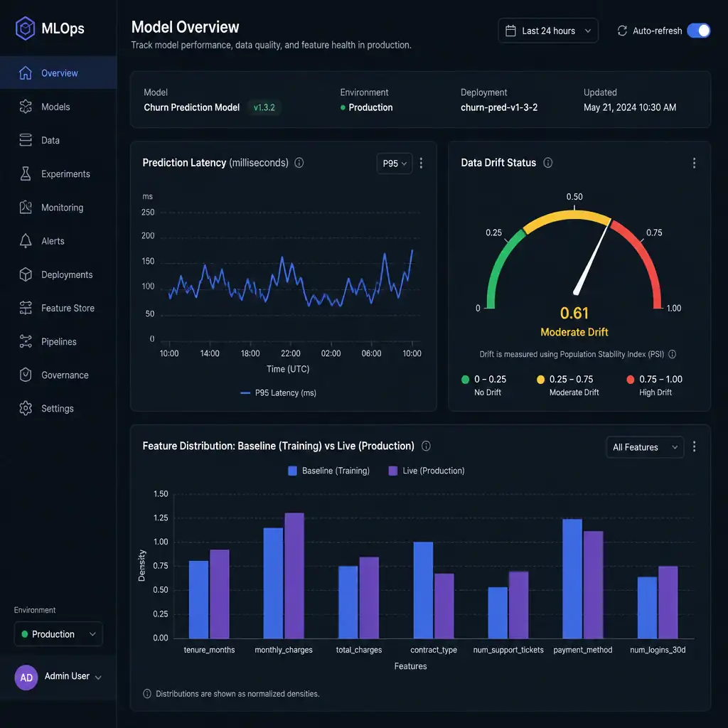Click the drift gauge needle

591,257
